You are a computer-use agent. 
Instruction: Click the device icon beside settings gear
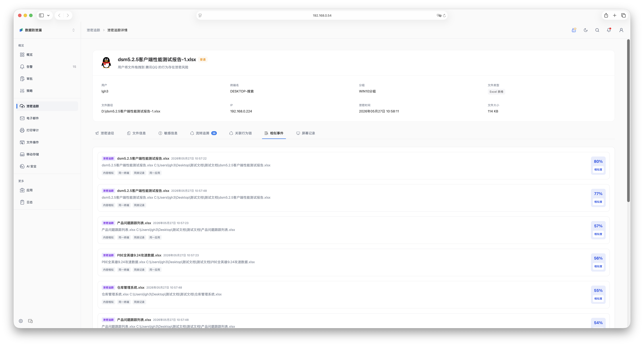tap(30, 321)
